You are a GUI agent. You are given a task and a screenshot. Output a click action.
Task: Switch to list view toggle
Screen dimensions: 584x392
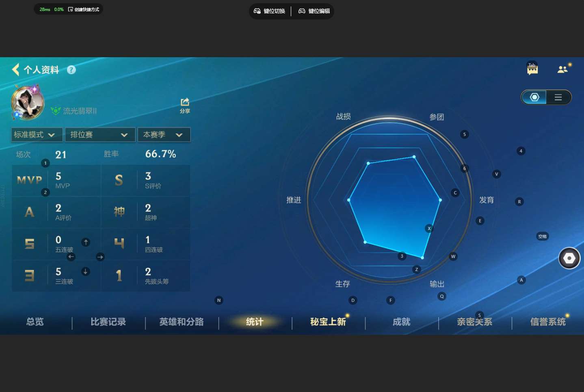click(x=558, y=97)
